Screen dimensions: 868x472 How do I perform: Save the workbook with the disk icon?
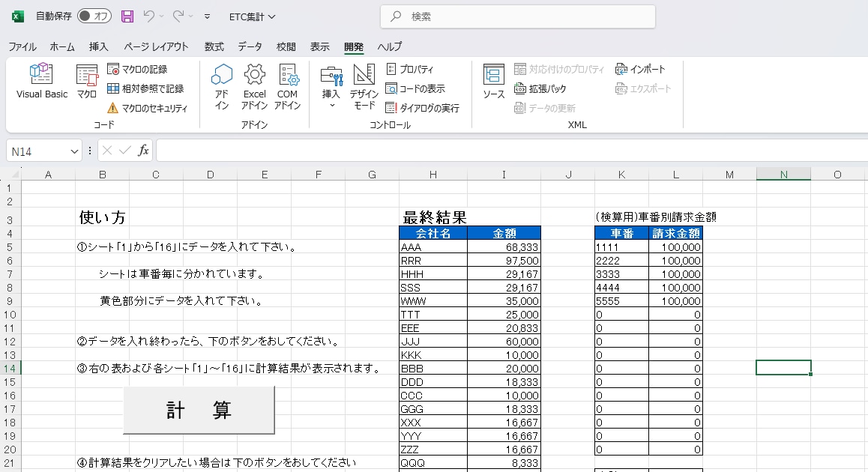[x=127, y=16]
